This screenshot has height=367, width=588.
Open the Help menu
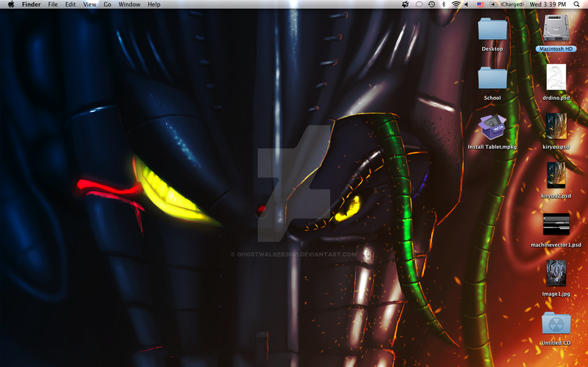pyautogui.click(x=154, y=5)
